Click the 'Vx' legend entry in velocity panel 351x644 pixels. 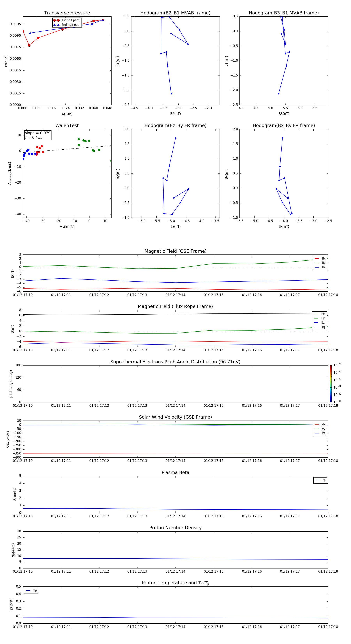tap(320, 425)
